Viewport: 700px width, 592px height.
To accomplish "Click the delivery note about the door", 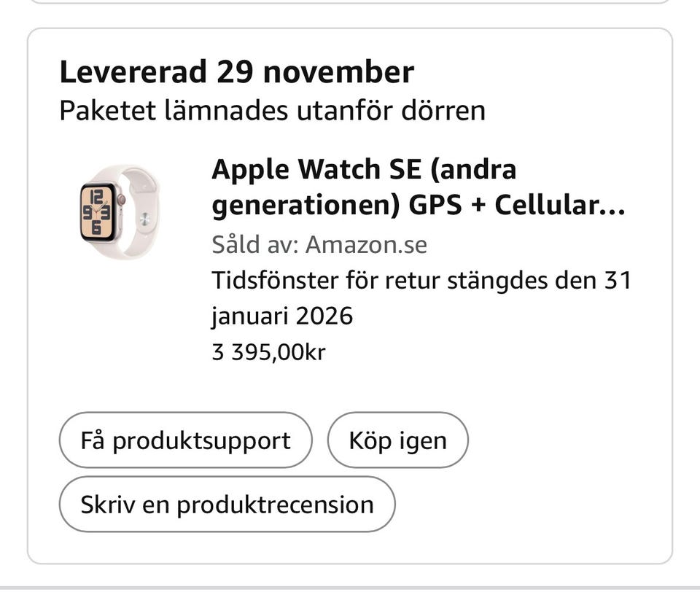I will click(x=273, y=111).
